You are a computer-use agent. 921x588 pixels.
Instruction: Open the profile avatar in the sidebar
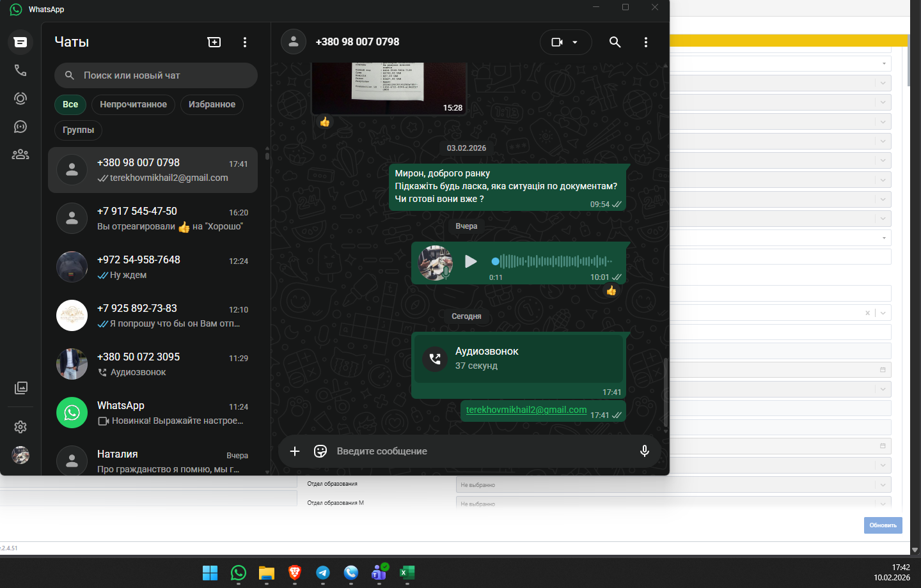[x=20, y=455]
